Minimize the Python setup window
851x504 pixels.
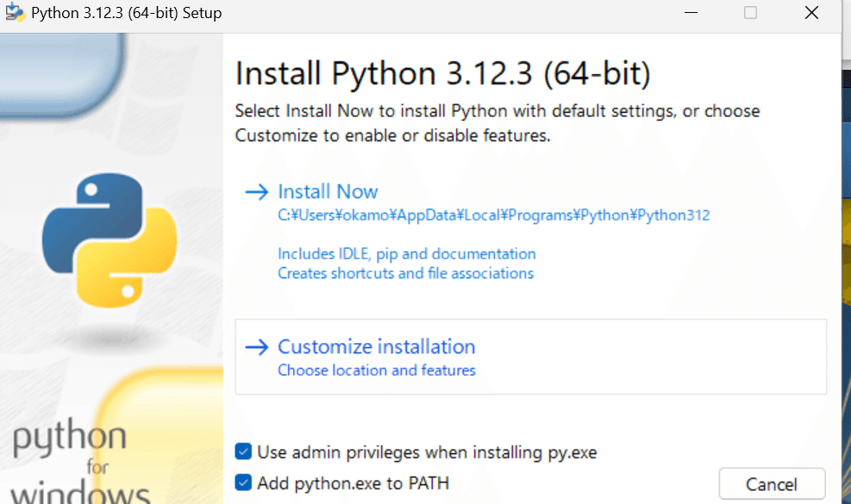point(691,13)
